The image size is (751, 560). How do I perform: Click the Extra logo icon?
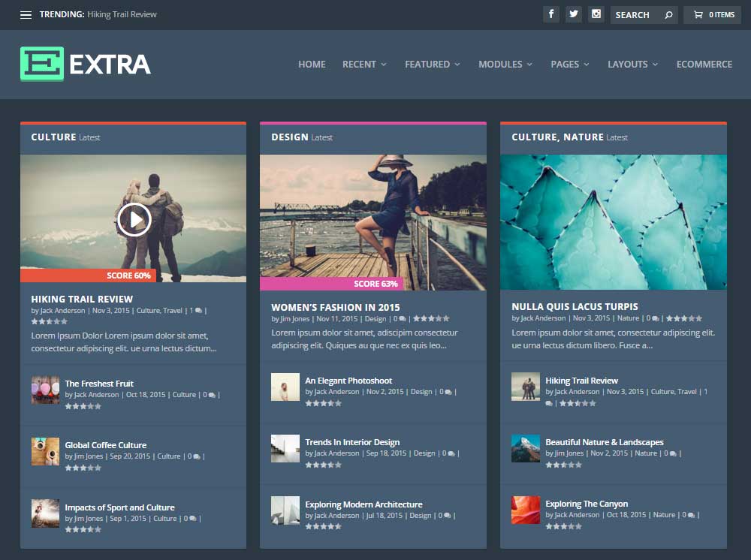[x=41, y=65]
